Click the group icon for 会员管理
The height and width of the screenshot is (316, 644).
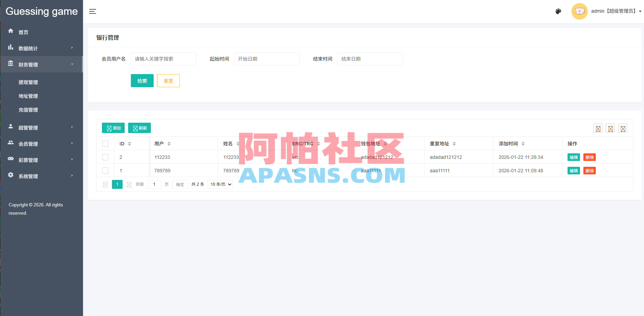pos(11,143)
